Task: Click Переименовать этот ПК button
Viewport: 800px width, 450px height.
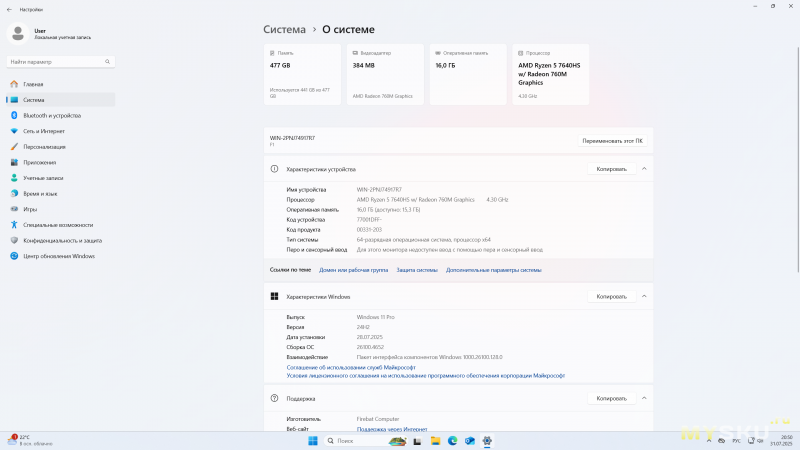Action: coord(612,141)
